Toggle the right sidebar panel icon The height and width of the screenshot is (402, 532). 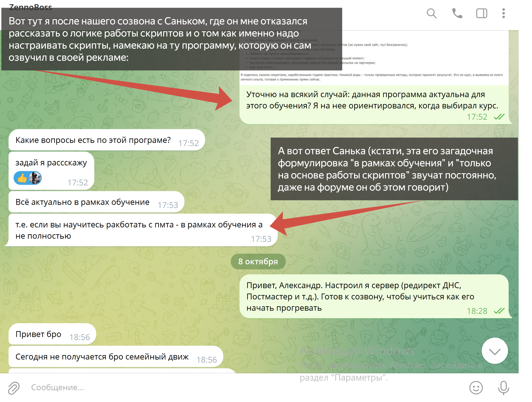(482, 14)
